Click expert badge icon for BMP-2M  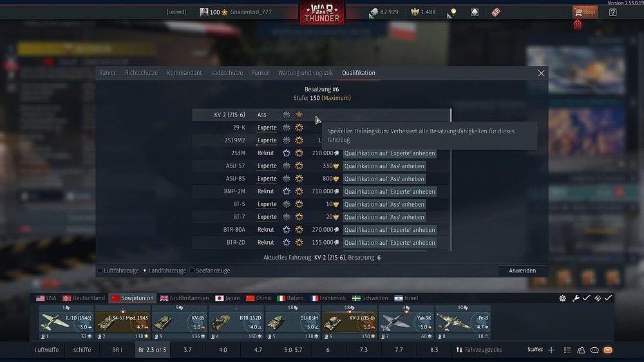pyautogui.click(x=287, y=191)
